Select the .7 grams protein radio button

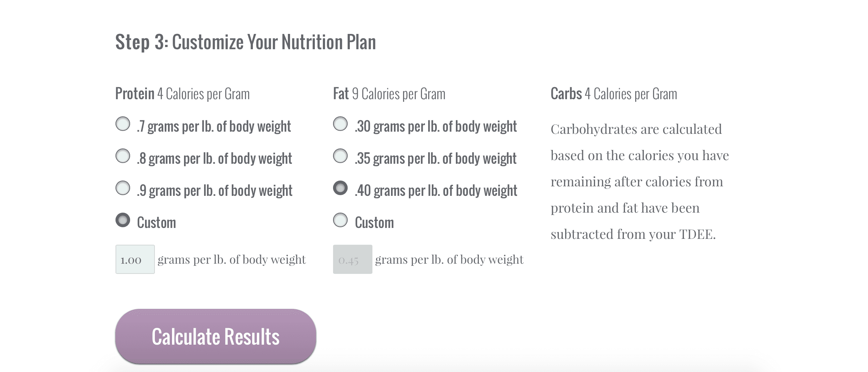tap(123, 124)
